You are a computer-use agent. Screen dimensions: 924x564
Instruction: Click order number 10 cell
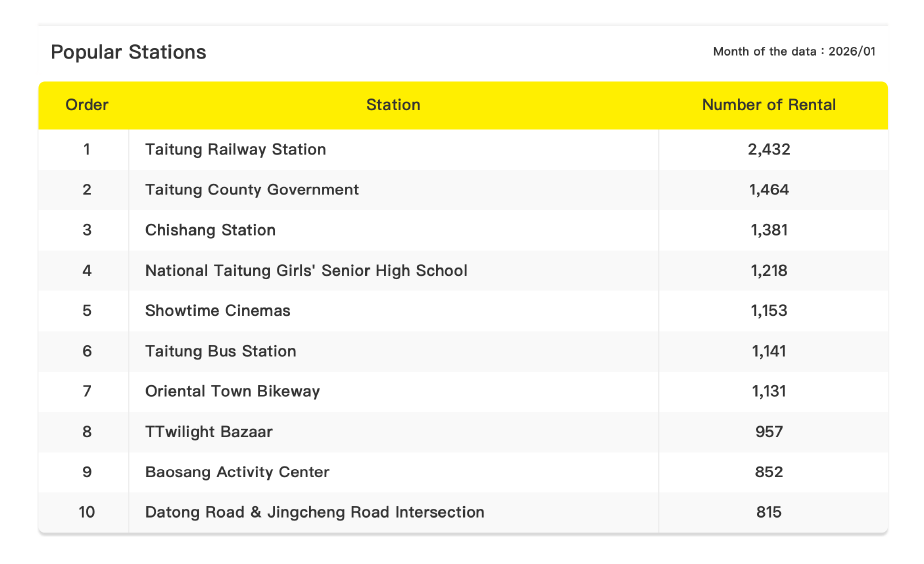(87, 512)
